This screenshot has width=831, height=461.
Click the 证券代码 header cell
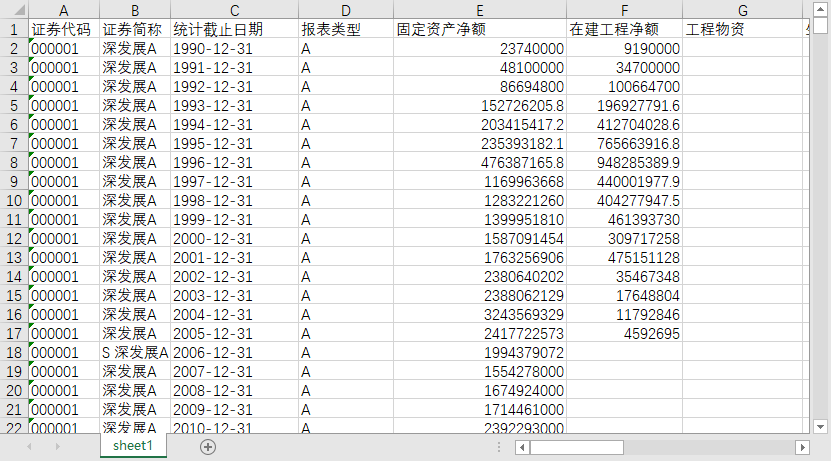64,29
